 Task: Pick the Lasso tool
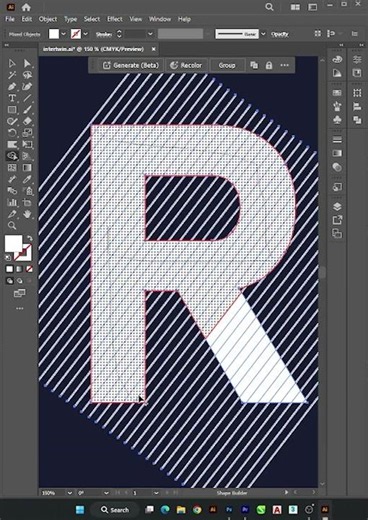coord(27,75)
